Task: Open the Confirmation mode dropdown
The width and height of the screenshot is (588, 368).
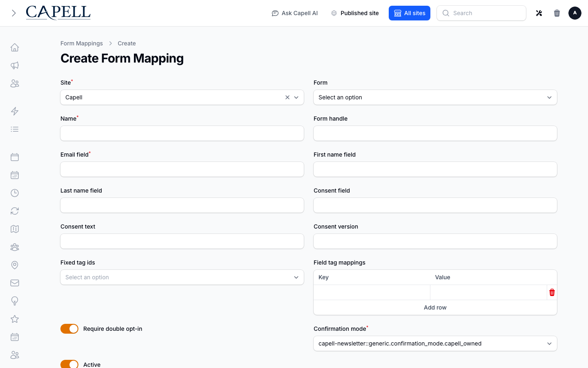Action: pos(435,343)
